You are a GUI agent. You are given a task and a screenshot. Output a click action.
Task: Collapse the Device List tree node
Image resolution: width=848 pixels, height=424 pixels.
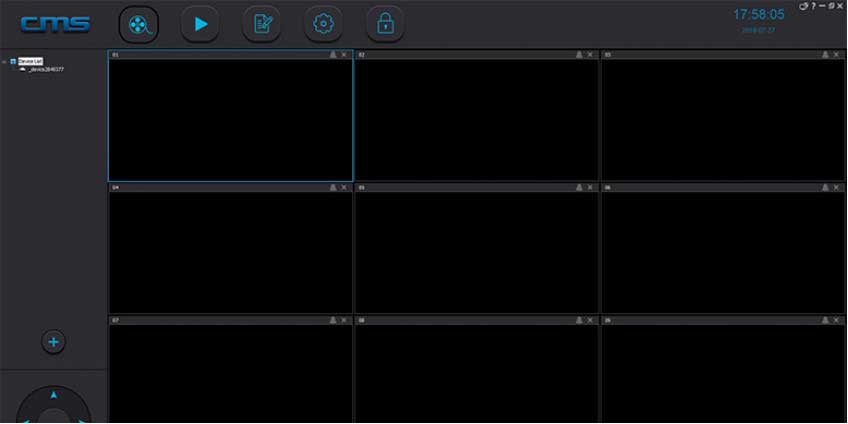coord(4,62)
